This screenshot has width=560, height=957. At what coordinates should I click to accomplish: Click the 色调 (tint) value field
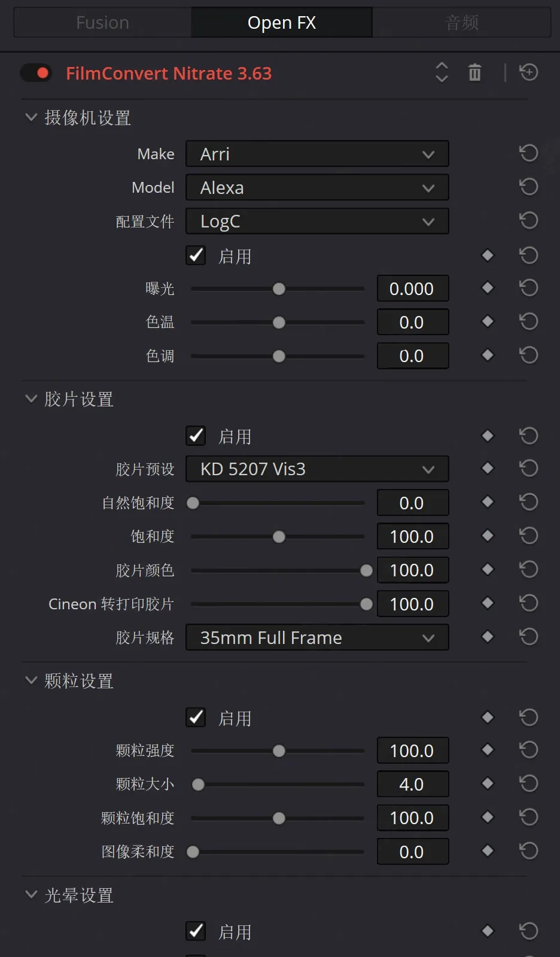pyautogui.click(x=412, y=356)
